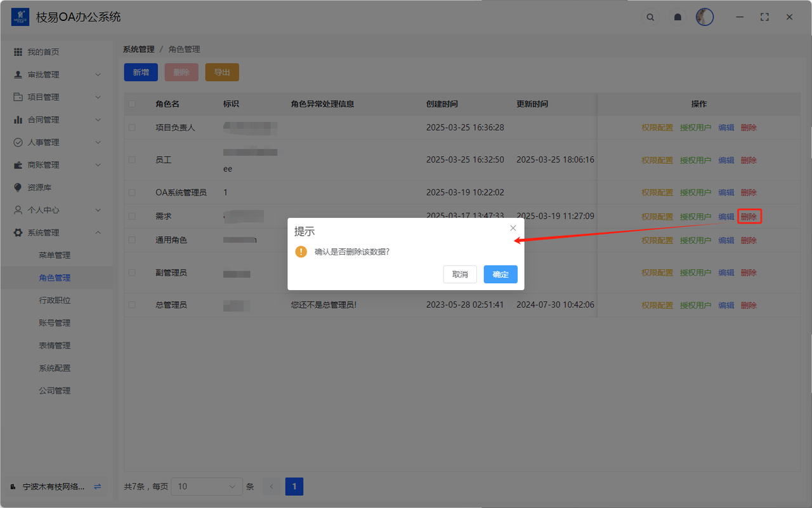The image size is (812, 508).
Task: Click the 系统管理 gear icon
Action: [x=18, y=232]
